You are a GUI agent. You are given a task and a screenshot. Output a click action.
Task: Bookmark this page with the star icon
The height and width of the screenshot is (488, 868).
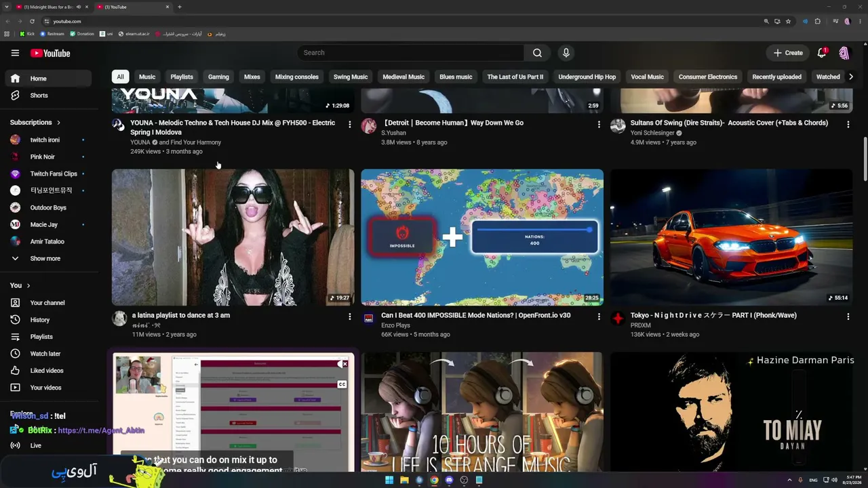[788, 21]
